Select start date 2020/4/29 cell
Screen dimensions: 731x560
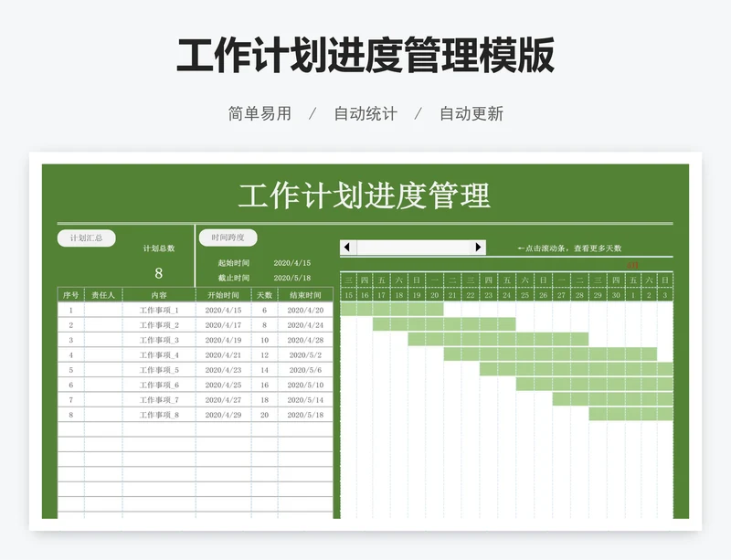click(223, 415)
